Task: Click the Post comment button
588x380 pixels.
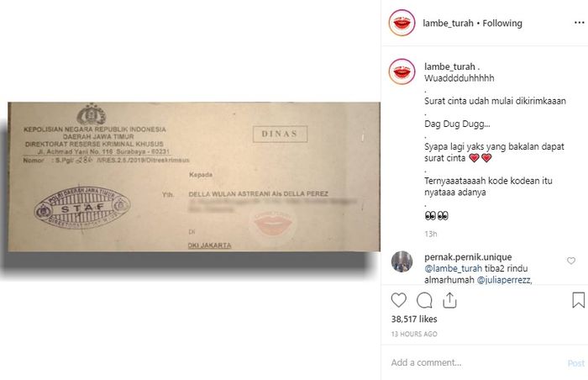Action: [x=576, y=363]
